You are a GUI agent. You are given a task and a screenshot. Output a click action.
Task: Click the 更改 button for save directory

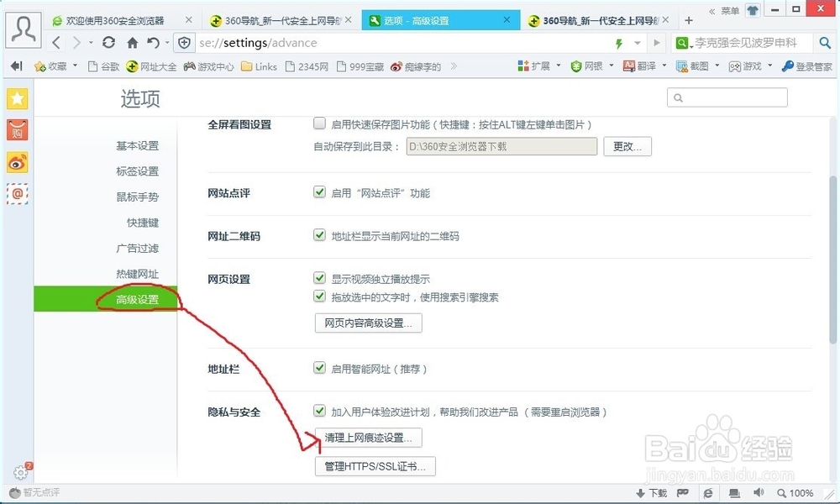(x=627, y=145)
